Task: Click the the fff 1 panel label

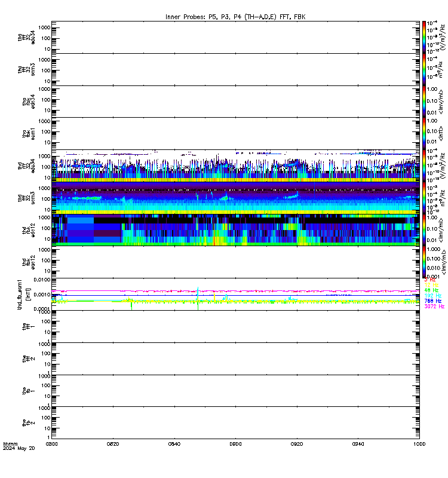Action: tap(29, 326)
